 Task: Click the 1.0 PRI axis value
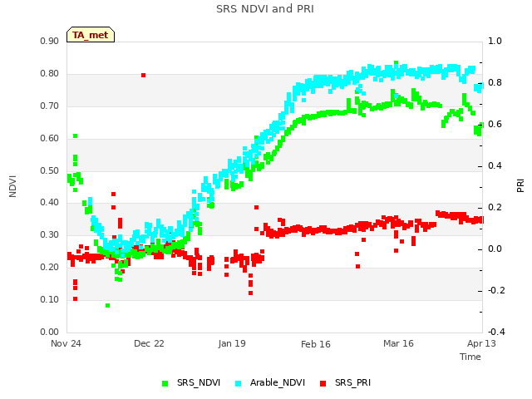(x=495, y=42)
